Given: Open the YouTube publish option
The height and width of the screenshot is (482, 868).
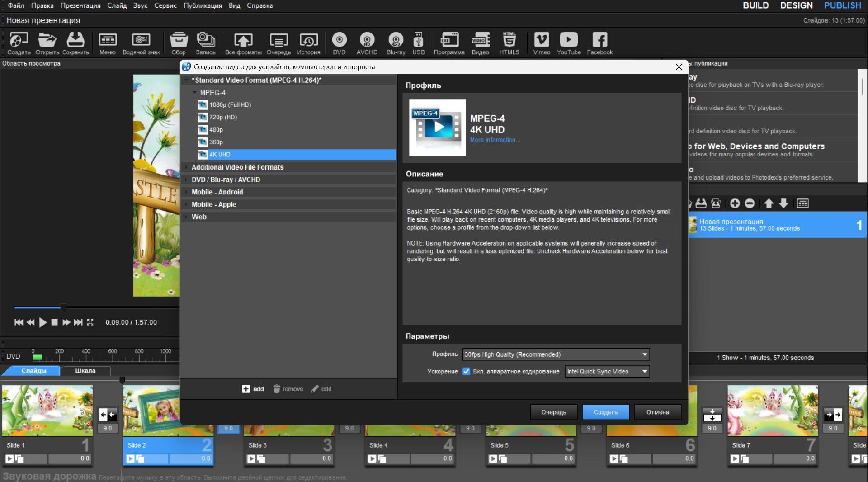Looking at the screenshot, I should coord(568,43).
